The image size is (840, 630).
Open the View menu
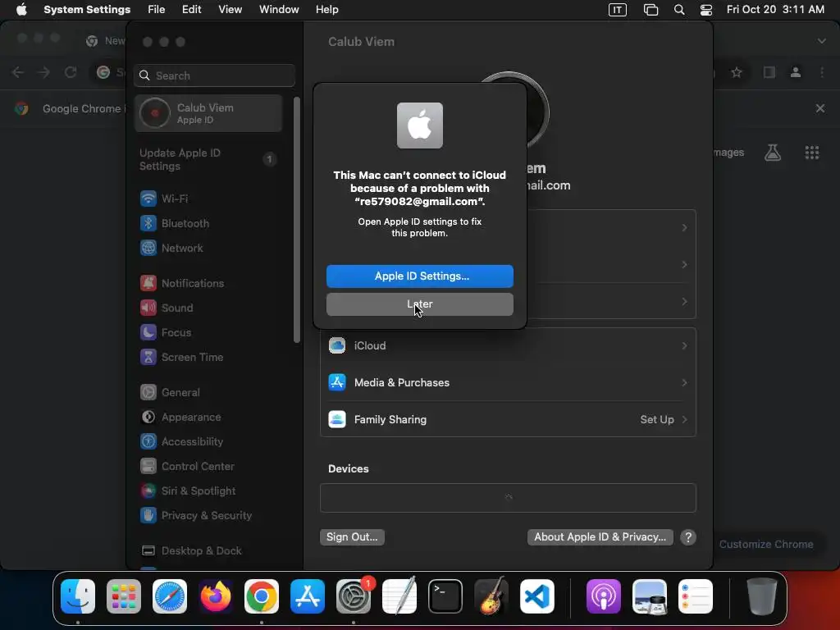[231, 10]
